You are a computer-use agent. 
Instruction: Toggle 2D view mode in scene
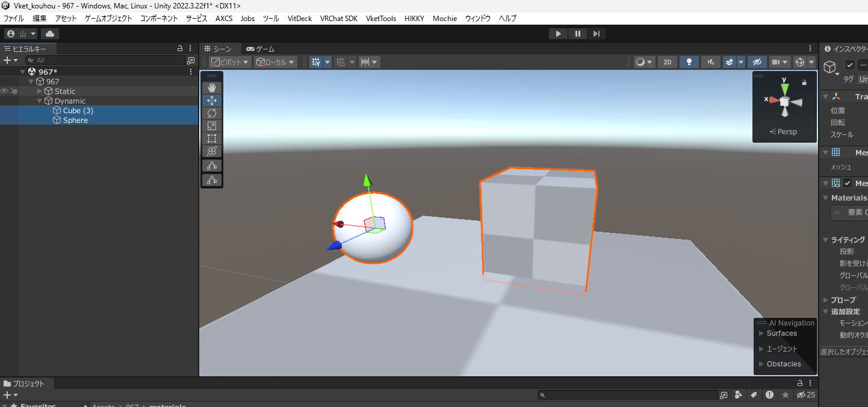[667, 62]
